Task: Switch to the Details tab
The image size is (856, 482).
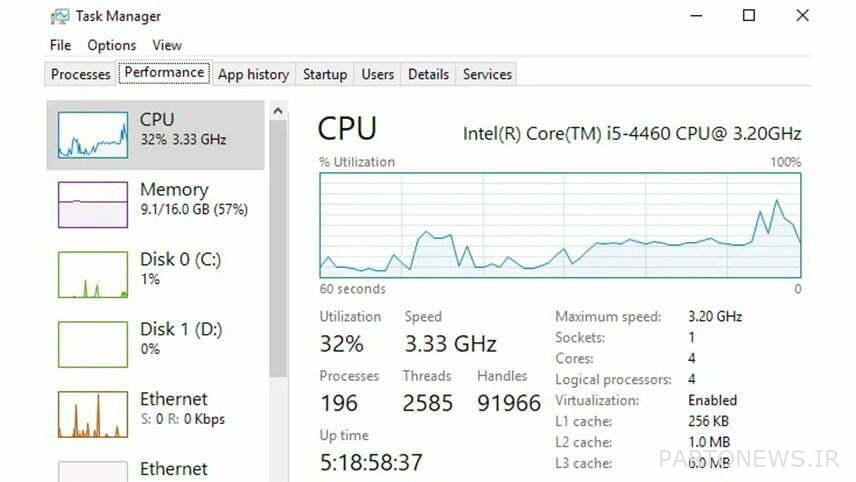Action: click(x=428, y=74)
